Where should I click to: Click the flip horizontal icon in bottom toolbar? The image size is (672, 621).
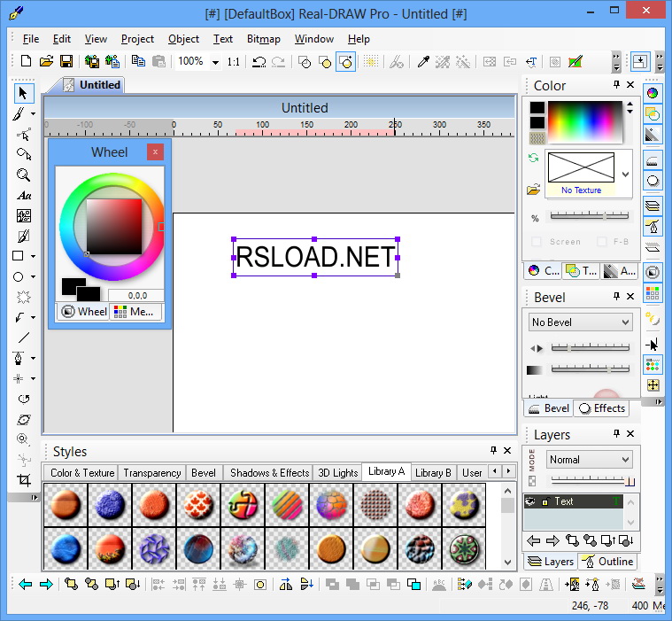click(286, 584)
